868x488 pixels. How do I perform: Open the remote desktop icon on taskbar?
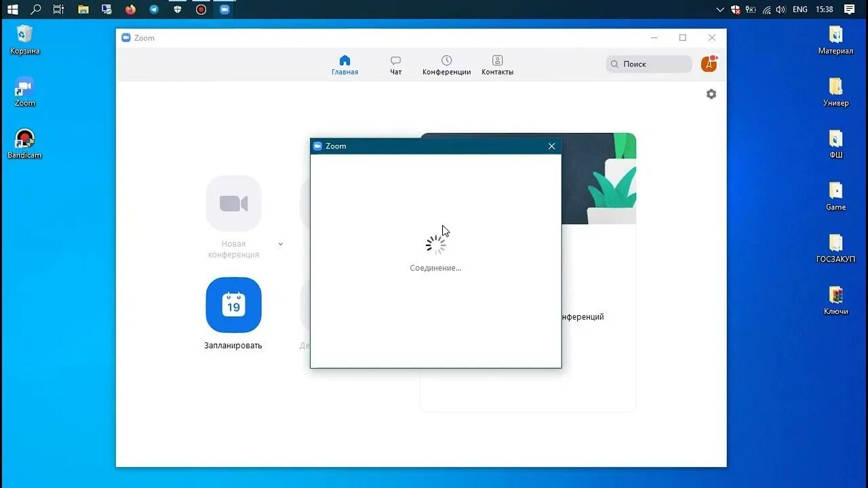106,9
